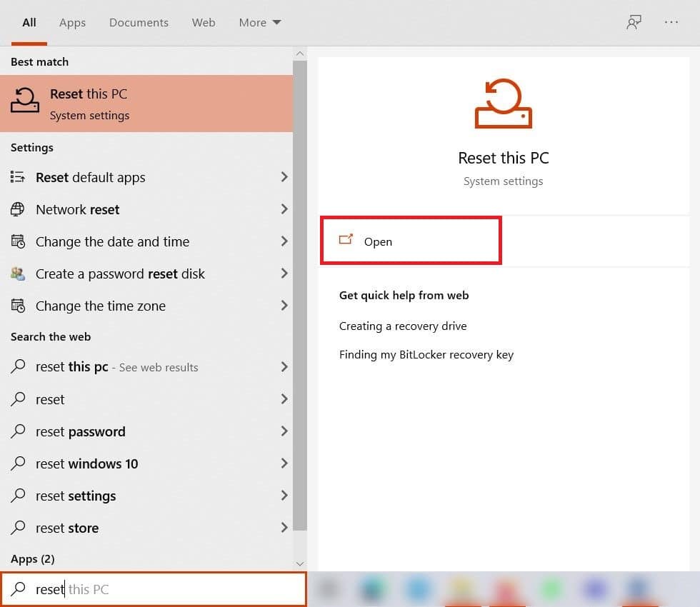Click the Change the time zone icon

point(19,306)
